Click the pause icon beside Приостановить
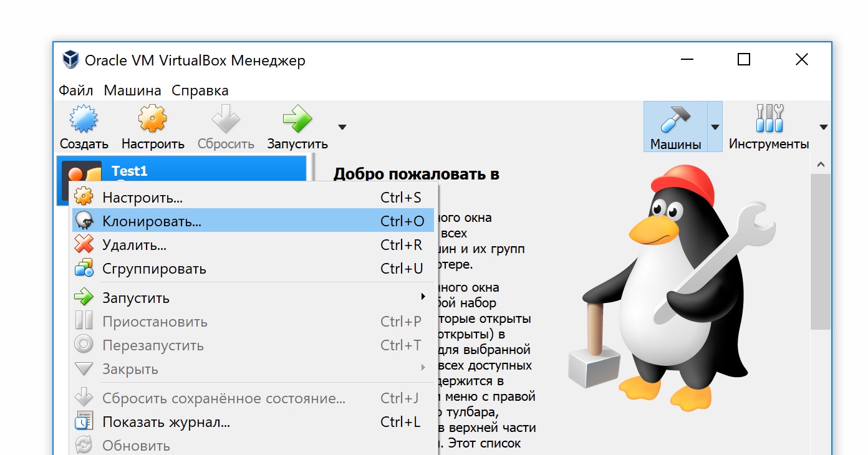Image resolution: width=868 pixels, height=455 pixels. click(x=84, y=321)
